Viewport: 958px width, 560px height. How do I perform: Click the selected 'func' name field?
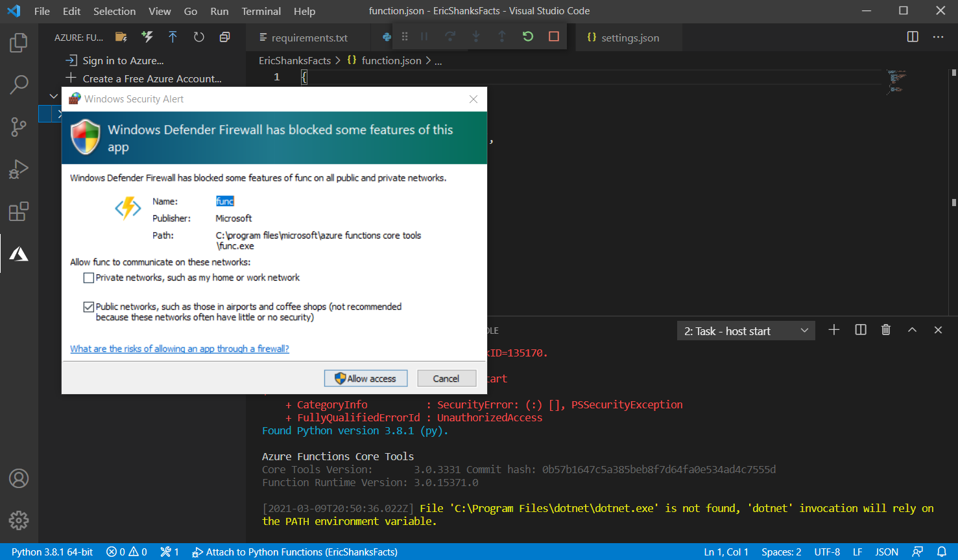click(x=225, y=202)
